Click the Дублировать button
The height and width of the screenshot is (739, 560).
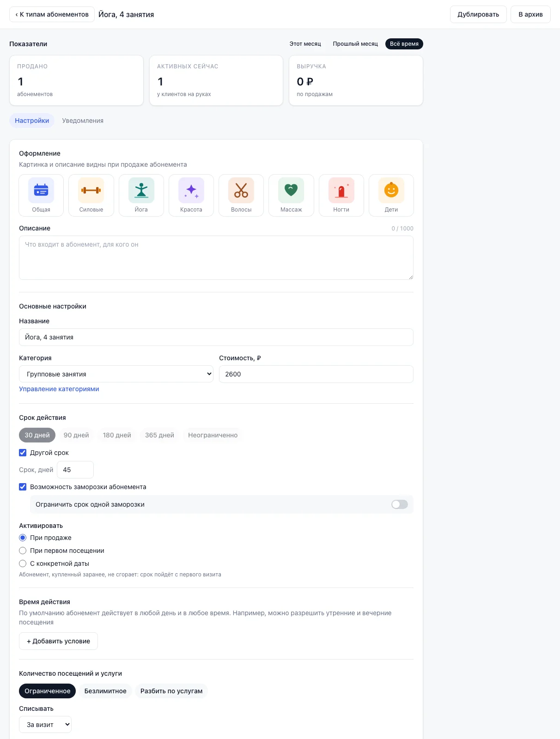[x=478, y=14]
